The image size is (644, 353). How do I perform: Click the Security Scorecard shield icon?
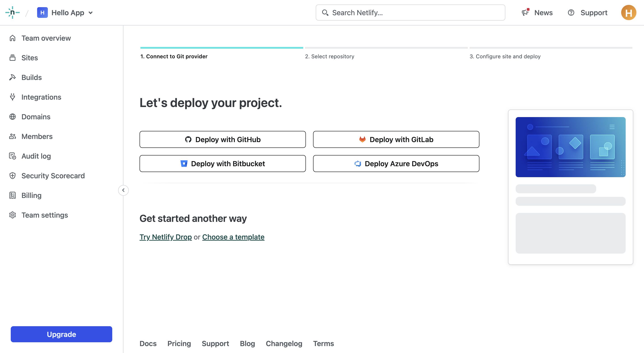(13, 176)
